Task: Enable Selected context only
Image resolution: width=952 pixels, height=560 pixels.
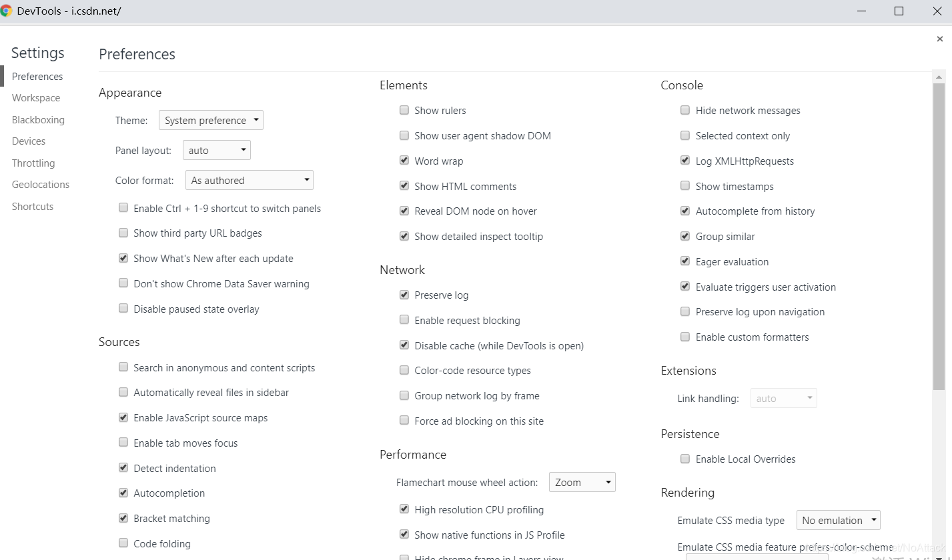Action: click(685, 135)
